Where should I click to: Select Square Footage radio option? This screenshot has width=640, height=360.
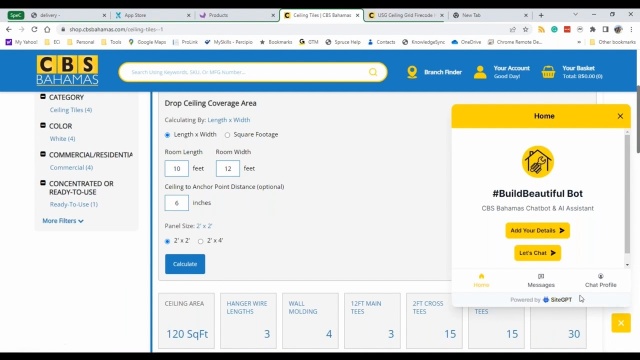pyautogui.click(x=227, y=135)
